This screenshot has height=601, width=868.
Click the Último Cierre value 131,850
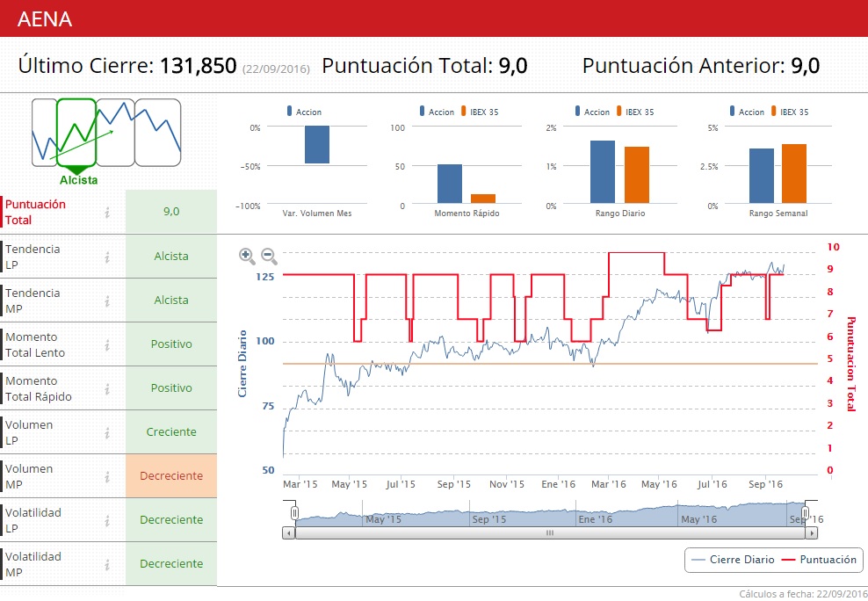click(199, 66)
